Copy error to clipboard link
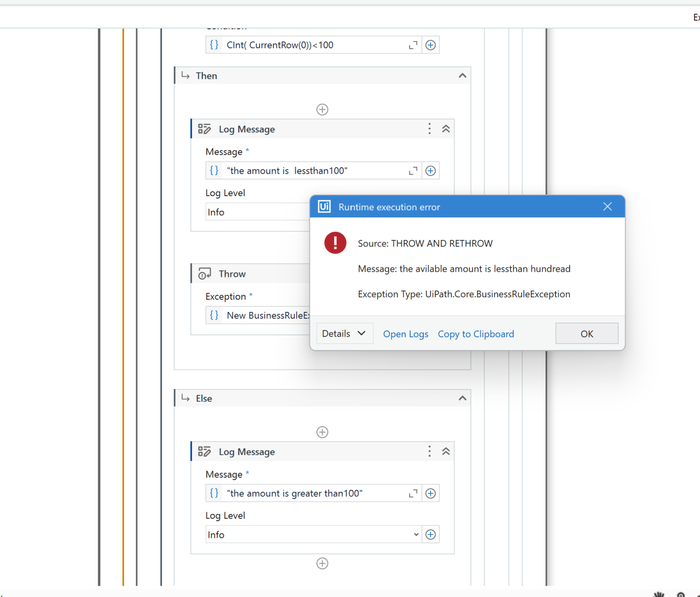 [476, 334]
